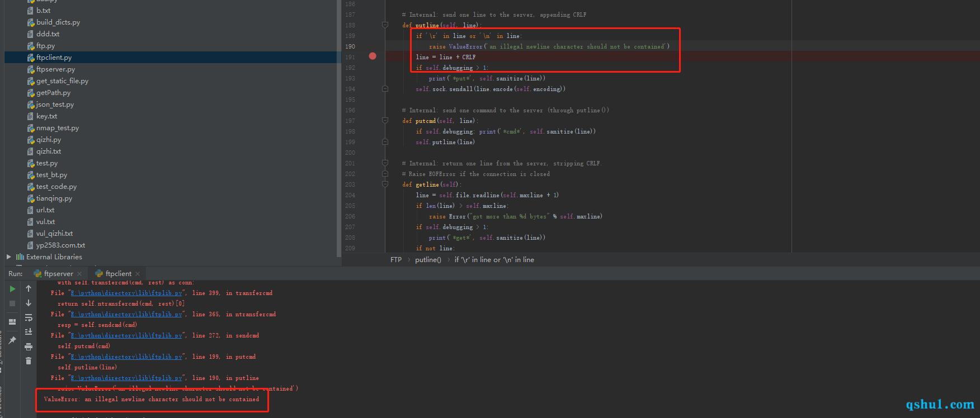Select test_code.py file

click(x=56, y=187)
